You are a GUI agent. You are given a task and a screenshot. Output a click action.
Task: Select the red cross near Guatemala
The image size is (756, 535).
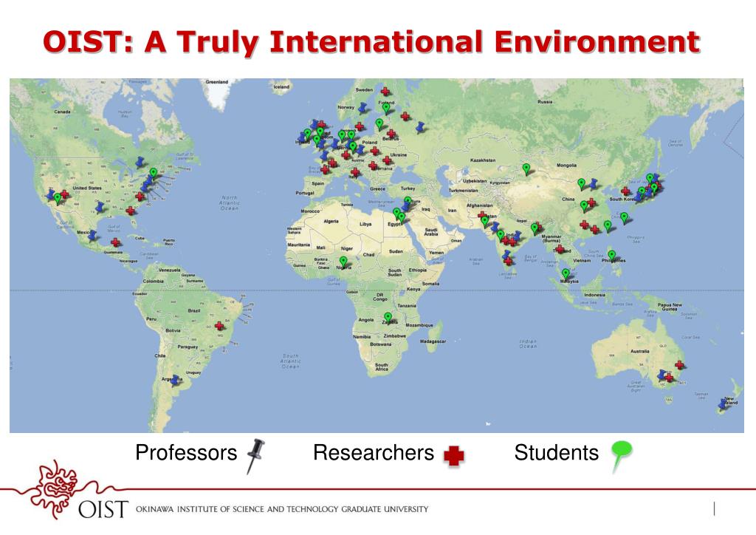(x=115, y=242)
